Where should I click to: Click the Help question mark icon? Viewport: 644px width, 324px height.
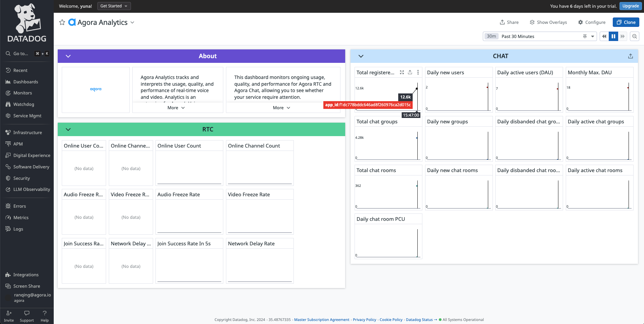pyautogui.click(x=45, y=313)
